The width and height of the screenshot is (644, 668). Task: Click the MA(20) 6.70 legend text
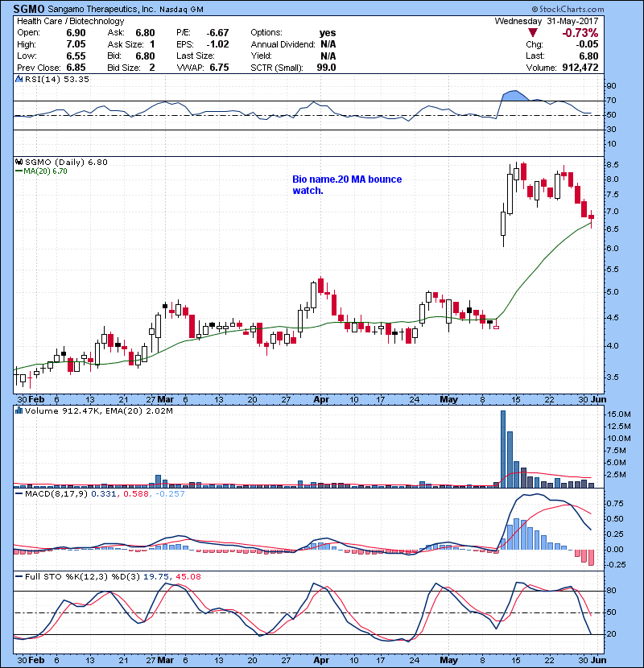pos(46,171)
